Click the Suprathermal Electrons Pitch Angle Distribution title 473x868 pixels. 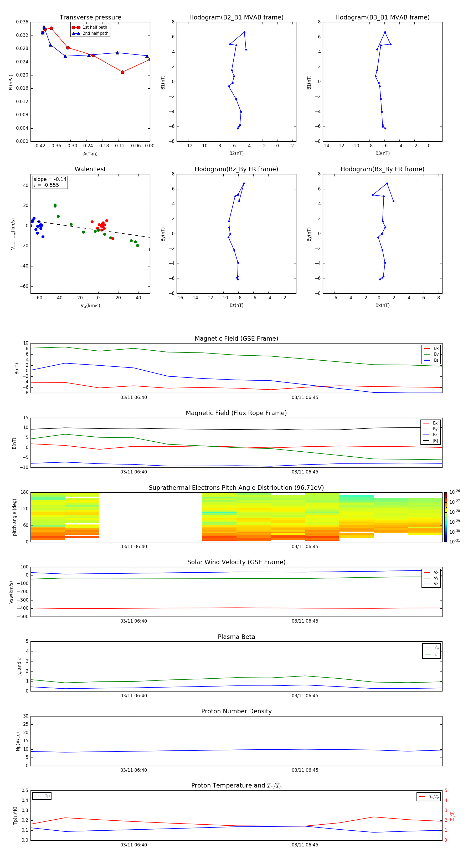point(236,488)
